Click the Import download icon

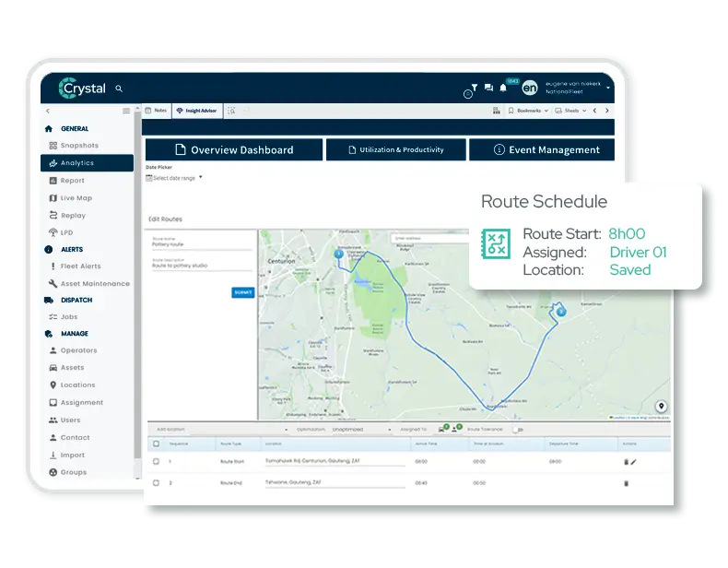(x=53, y=456)
